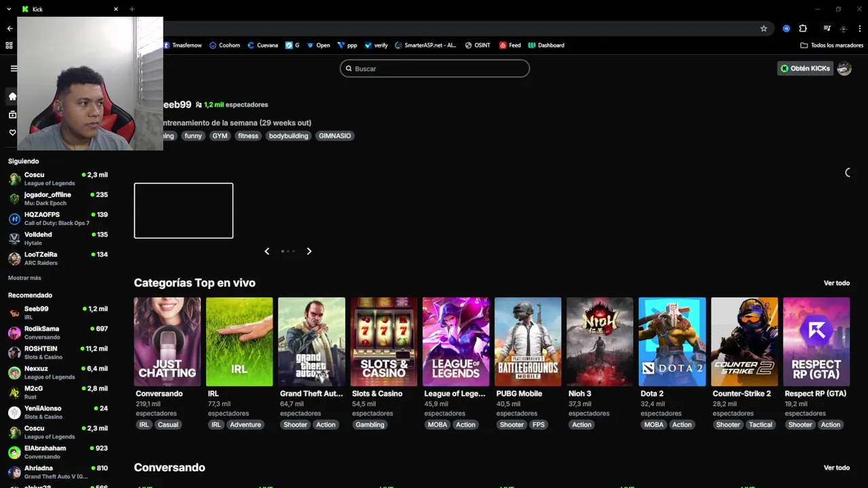
Task: Open the ppp bookmark
Action: click(x=347, y=45)
